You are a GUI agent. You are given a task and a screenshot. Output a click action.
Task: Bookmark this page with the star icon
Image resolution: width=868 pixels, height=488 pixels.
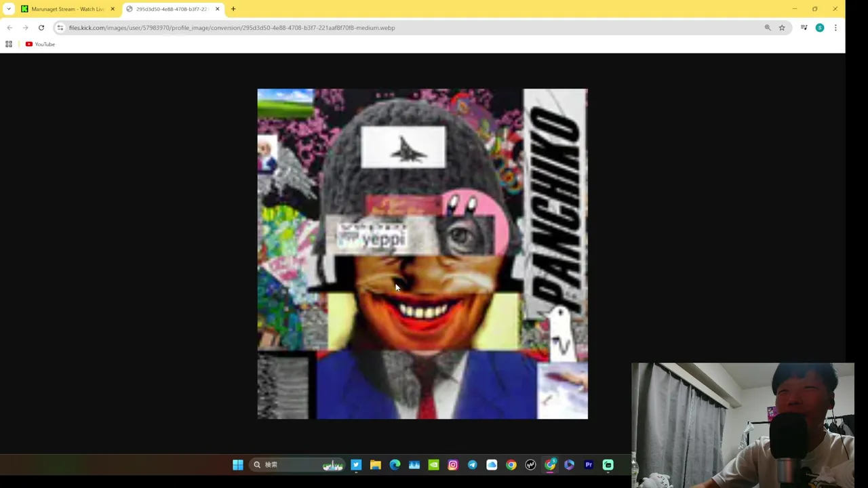(782, 28)
